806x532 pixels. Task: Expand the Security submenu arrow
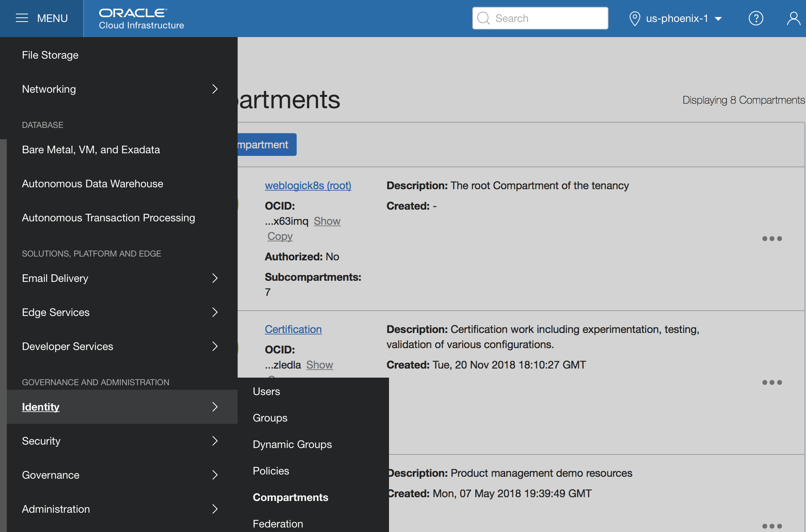tap(215, 441)
